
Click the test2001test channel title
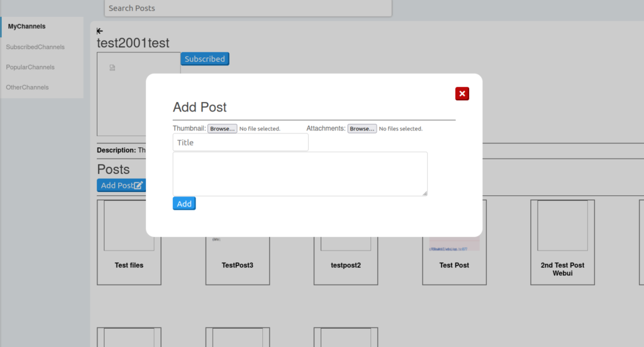[x=133, y=43]
